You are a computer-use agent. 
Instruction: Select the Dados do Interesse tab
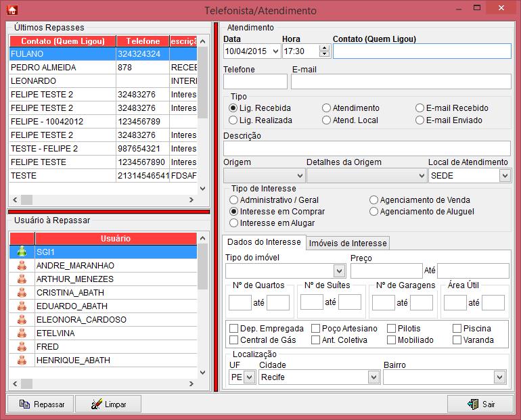(264, 242)
